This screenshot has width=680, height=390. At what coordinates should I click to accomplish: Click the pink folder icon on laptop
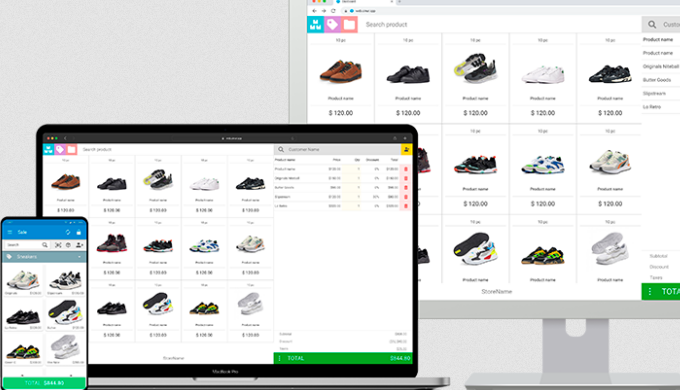[72, 149]
